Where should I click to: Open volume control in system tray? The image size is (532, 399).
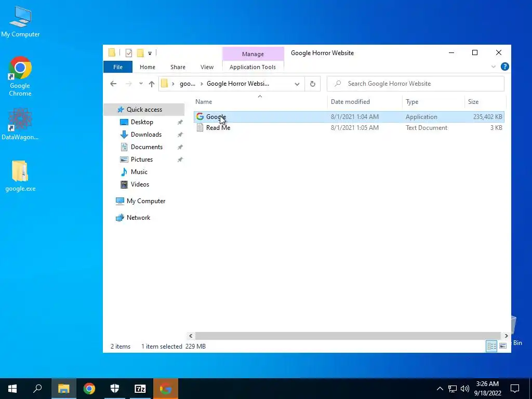(465, 389)
